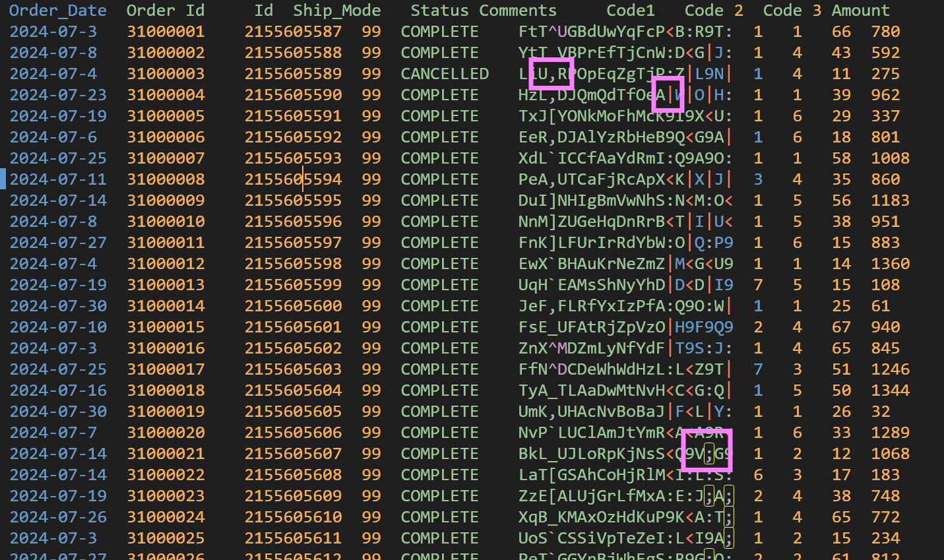The height and width of the screenshot is (560, 944).
Task: Click the date 2024-07-30 for order 31000014
Action: point(58,305)
